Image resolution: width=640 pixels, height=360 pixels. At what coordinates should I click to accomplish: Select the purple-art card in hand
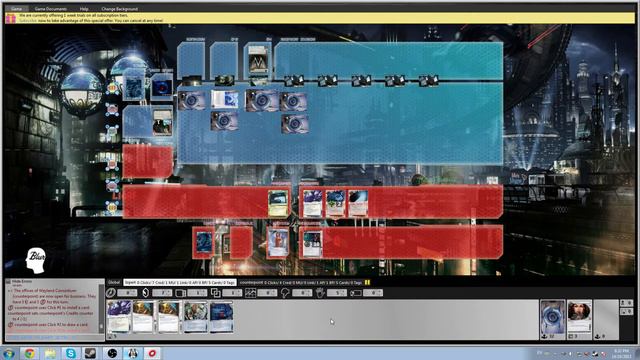tap(119, 317)
